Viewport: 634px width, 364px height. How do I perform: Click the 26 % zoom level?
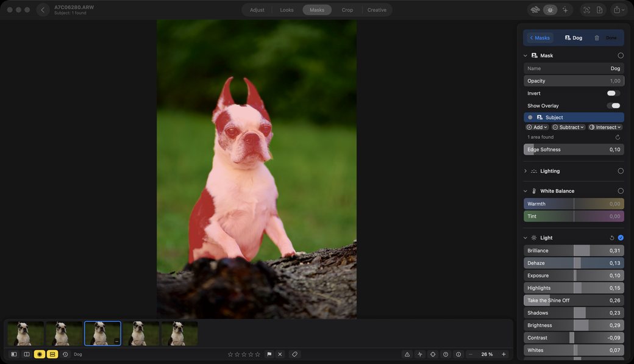tap(487, 354)
